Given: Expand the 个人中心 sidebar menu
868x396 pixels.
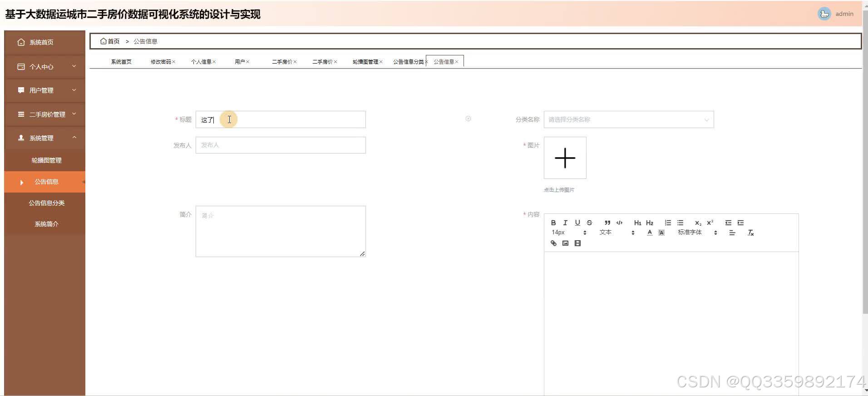Looking at the screenshot, I should click(44, 66).
